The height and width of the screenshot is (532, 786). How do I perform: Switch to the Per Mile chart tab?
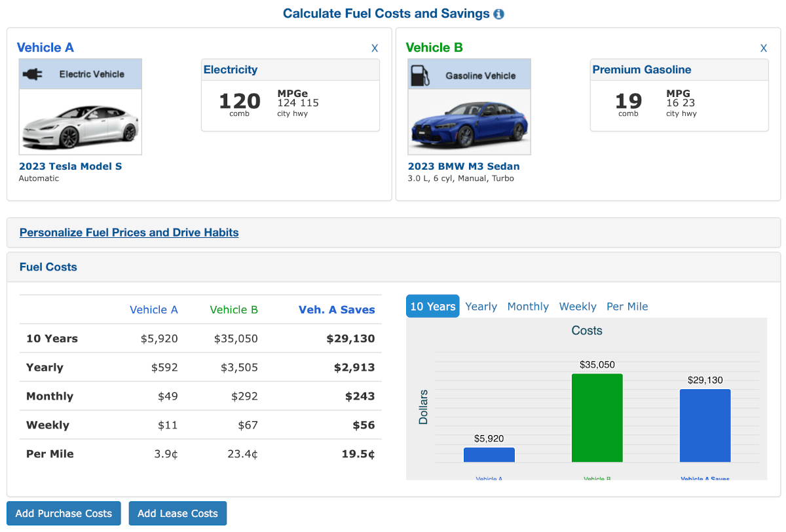[x=627, y=306]
